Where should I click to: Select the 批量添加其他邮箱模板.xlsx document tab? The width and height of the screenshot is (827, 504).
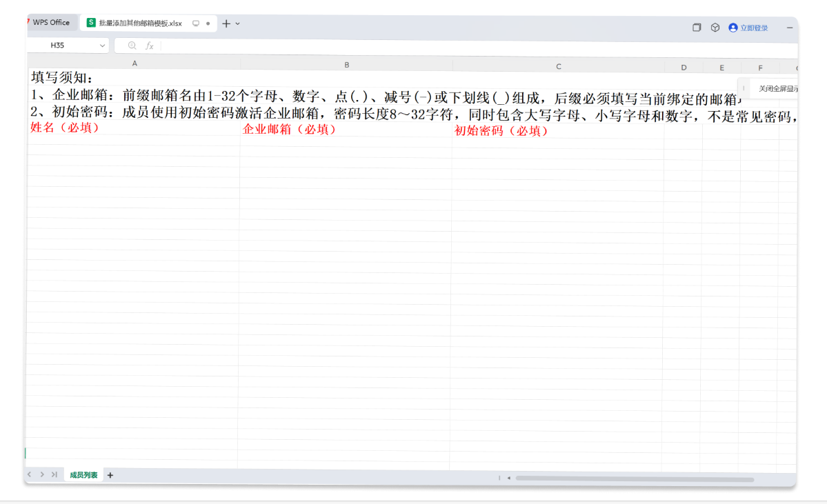138,23
